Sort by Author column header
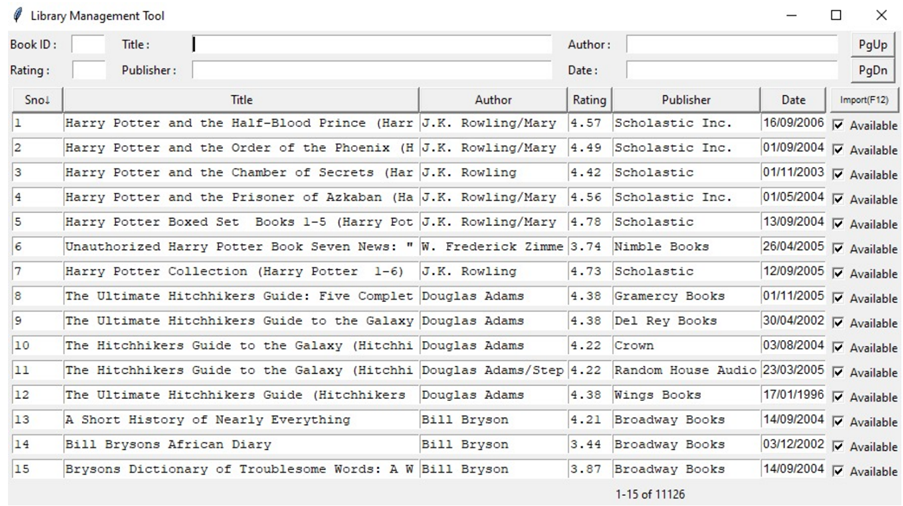Image resolution: width=903 pixels, height=506 pixels. click(493, 100)
